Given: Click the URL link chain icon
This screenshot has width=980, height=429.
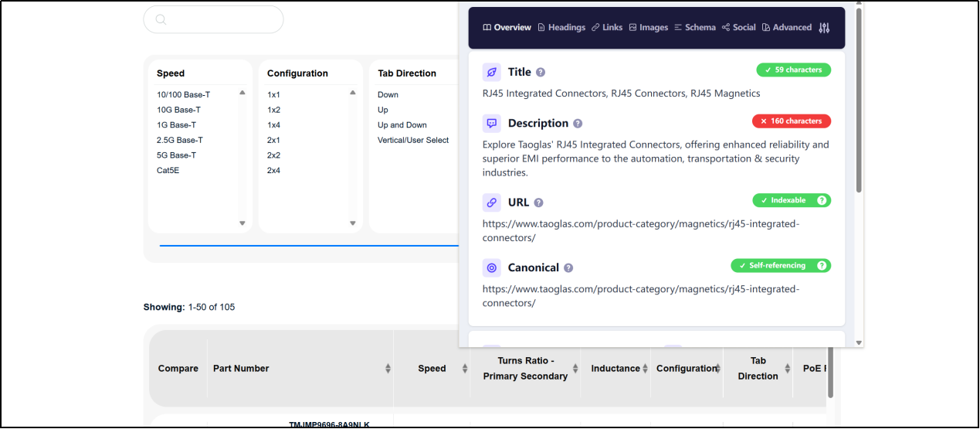Looking at the screenshot, I should click(492, 203).
